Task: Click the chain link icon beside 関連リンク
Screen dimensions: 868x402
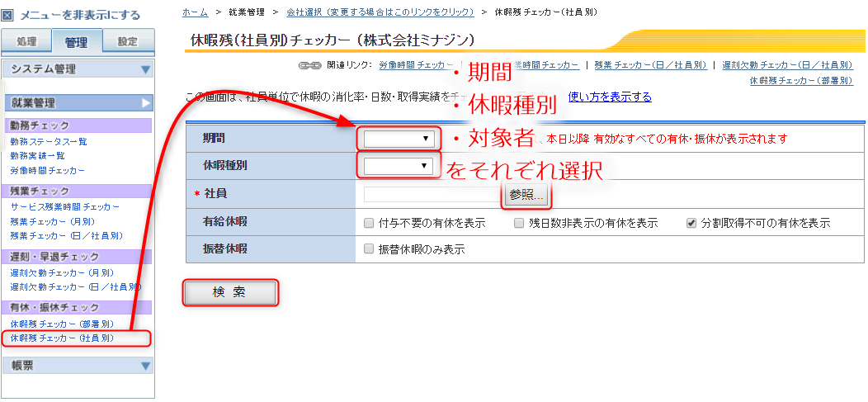Action: [x=310, y=65]
